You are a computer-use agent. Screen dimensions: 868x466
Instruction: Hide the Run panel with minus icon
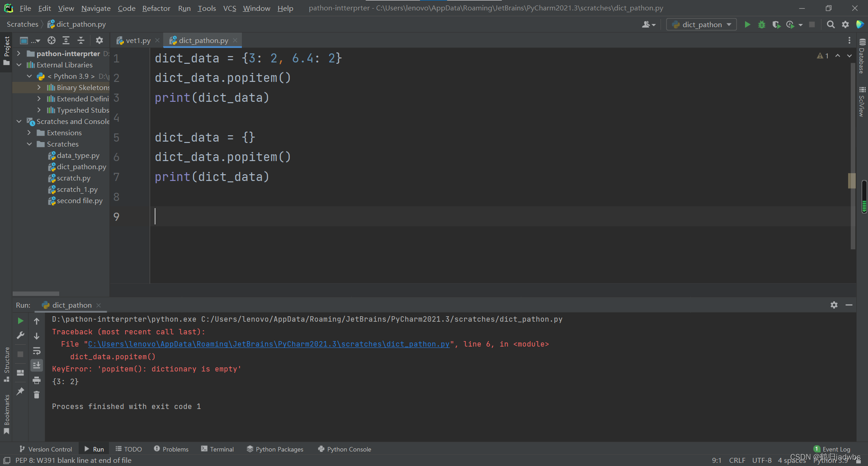(x=849, y=305)
